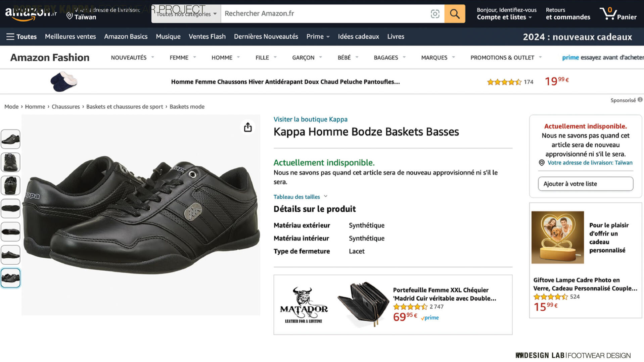Select the first shoe thumbnail image
Viewport: 644px width, 362px height.
point(10,139)
